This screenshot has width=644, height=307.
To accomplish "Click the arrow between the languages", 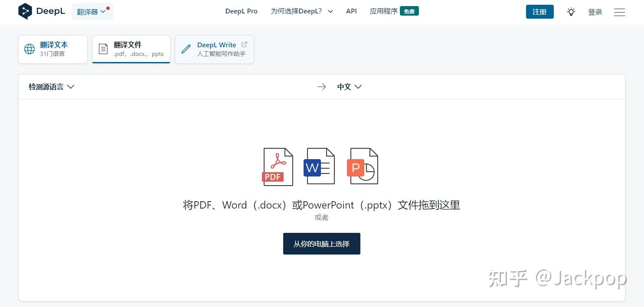I will [321, 87].
